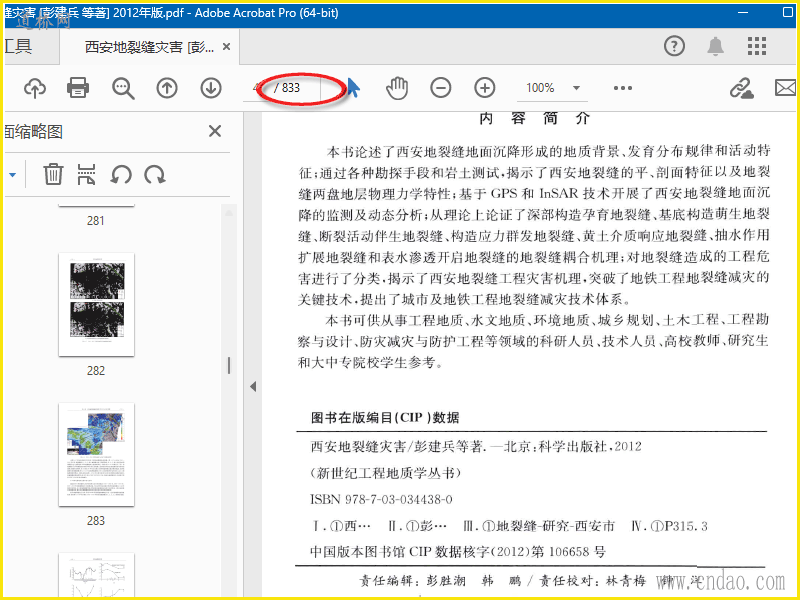Open the find text magnifier tool
The height and width of the screenshot is (600, 800).
coord(123,88)
